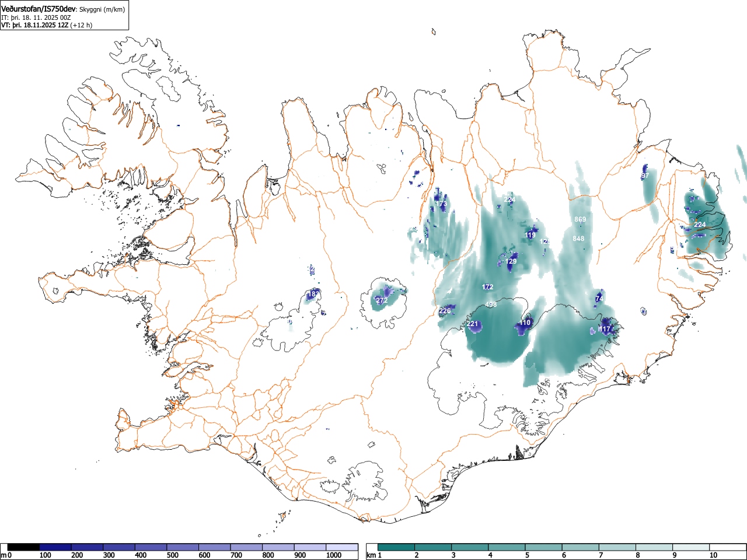Click the 'km 1' label on the kilometre legend

point(374,555)
